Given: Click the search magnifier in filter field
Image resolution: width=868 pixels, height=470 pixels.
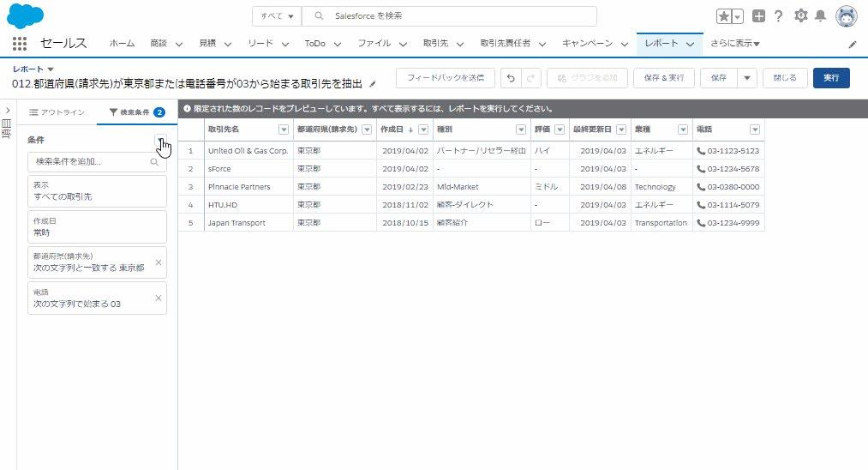Looking at the screenshot, I should [154, 162].
